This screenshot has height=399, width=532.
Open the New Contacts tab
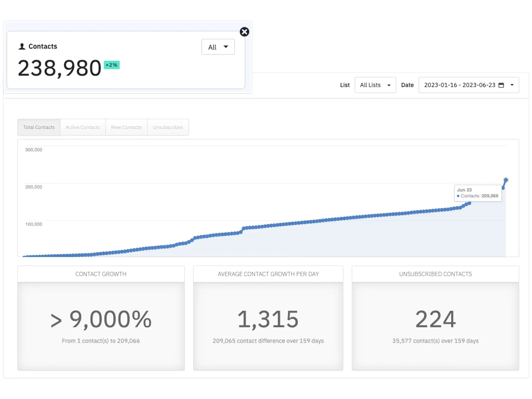(126, 127)
